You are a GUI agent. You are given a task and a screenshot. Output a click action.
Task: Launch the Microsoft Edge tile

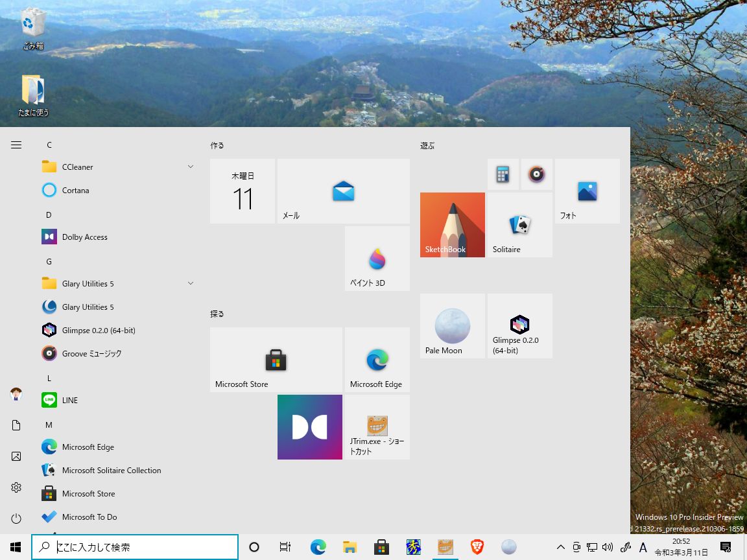tap(377, 360)
